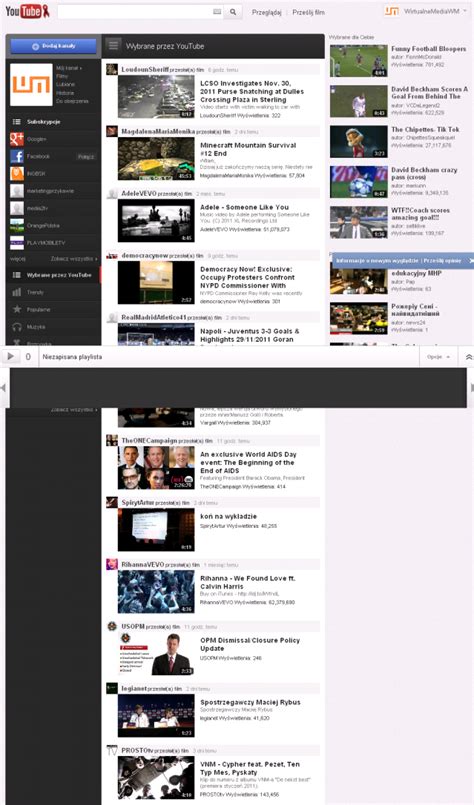Open Adele - Someone Like You thumbnail
Image resolution: width=474 pixels, height=805 pixels.
[x=156, y=221]
